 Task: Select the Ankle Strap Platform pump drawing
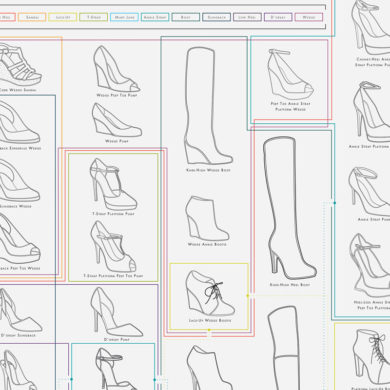[371, 112]
